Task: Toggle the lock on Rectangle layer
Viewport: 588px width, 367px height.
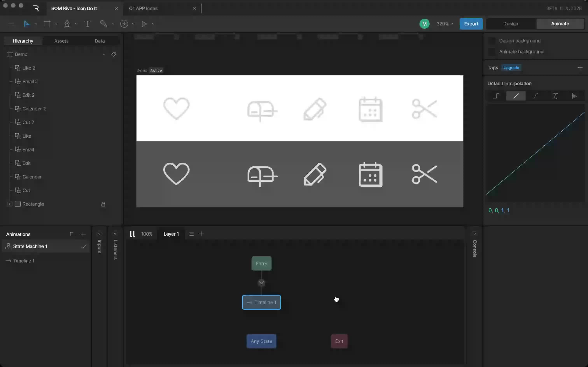Action: point(103,204)
